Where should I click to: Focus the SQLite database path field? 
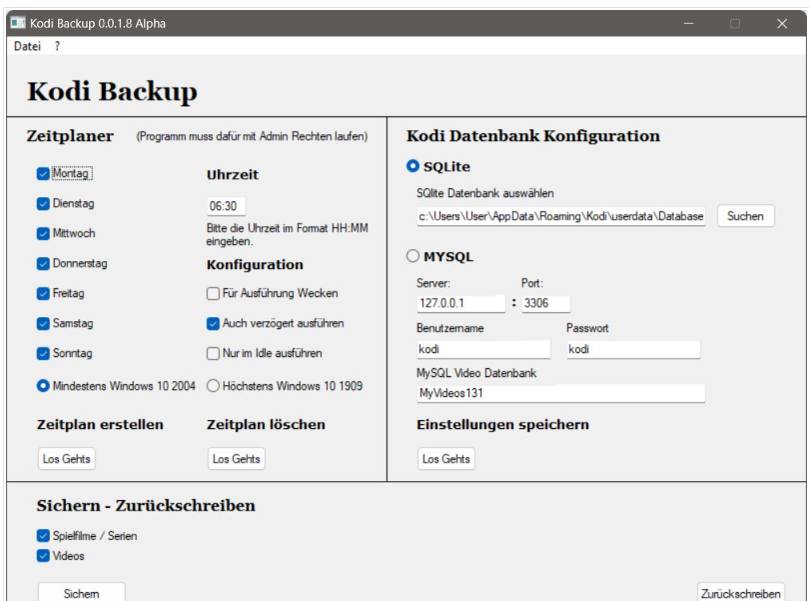561,216
